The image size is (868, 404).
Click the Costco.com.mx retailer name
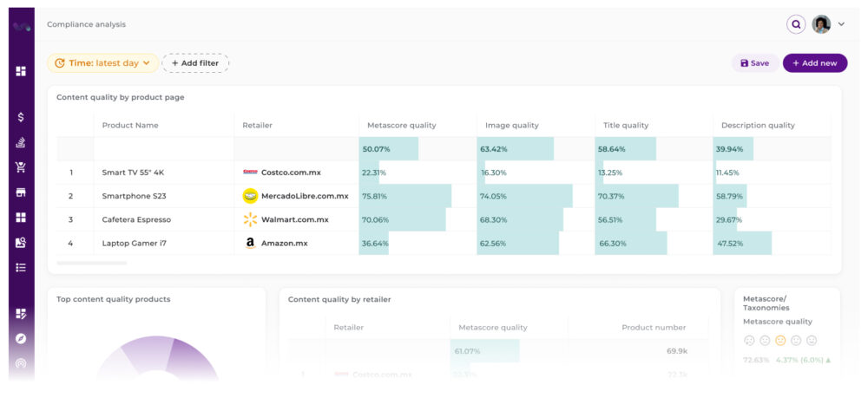tap(291, 173)
